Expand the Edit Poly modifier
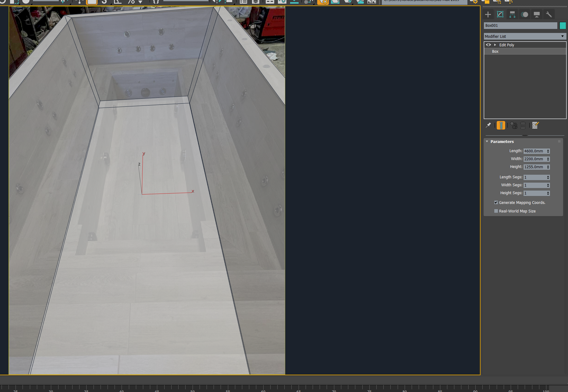The width and height of the screenshot is (568, 392). click(x=494, y=45)
